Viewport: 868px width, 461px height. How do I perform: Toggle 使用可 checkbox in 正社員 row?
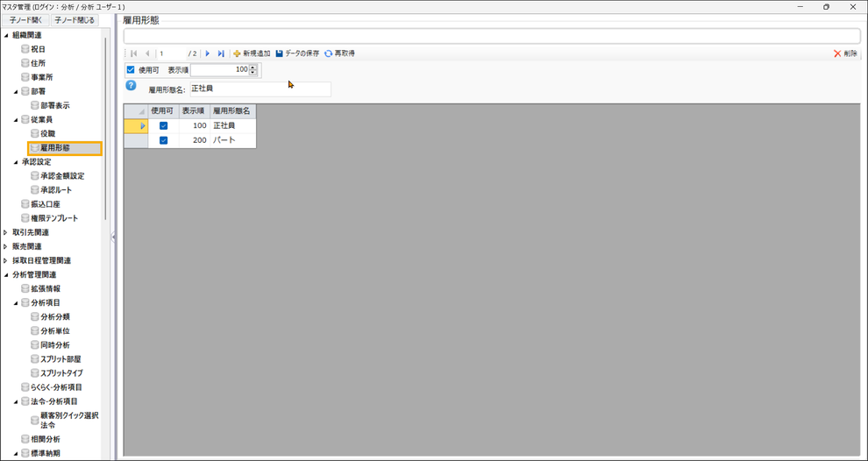pos(163,126)
